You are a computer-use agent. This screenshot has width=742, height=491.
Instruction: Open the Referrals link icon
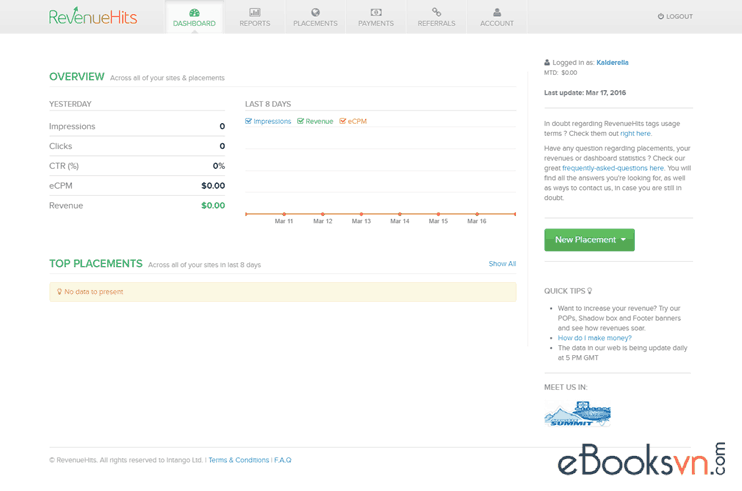(436, 13)
